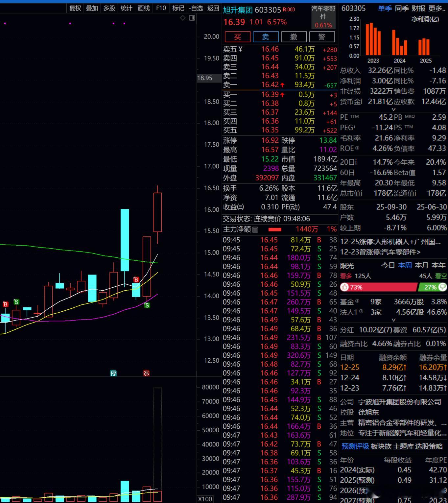This screenshot has width=448, height=503.
Task: Click the red 73% bullish sentiment bar
Action: [378, 287]
